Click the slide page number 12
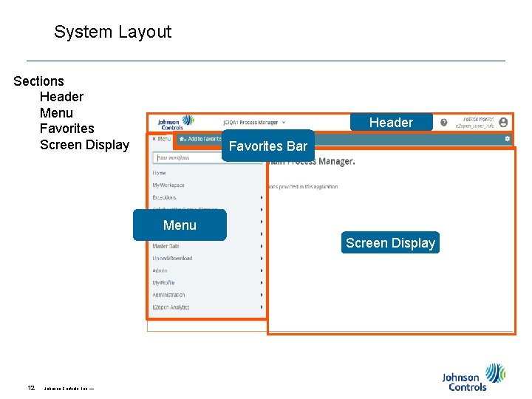 click(x=31, y=388)
